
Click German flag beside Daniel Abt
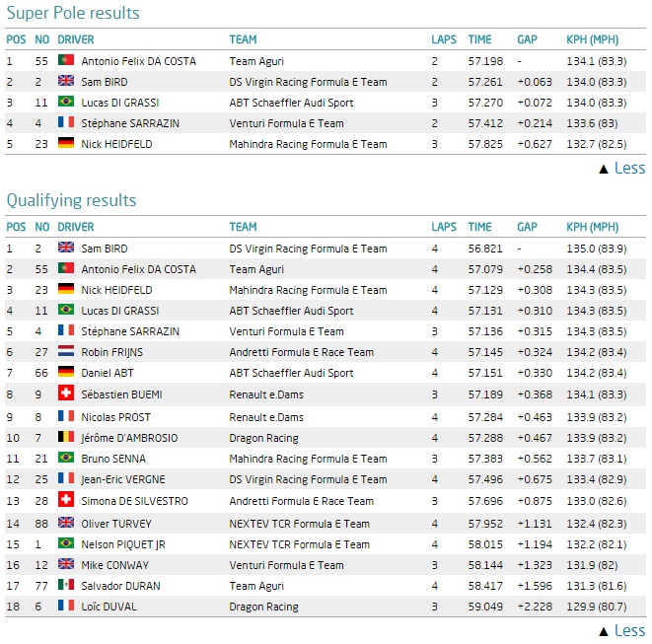(x=66, y=372)
